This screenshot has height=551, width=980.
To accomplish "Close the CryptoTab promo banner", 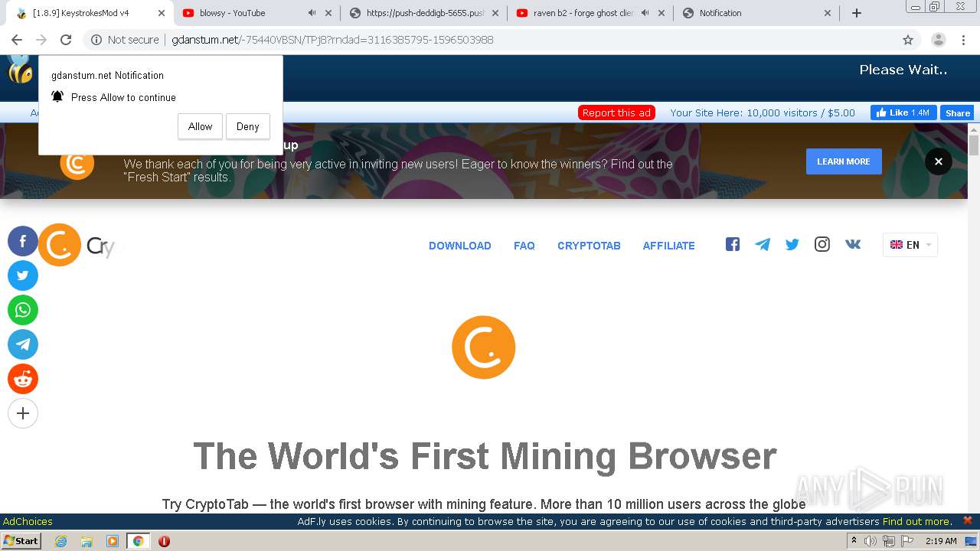I will click(x=939, y=161).
